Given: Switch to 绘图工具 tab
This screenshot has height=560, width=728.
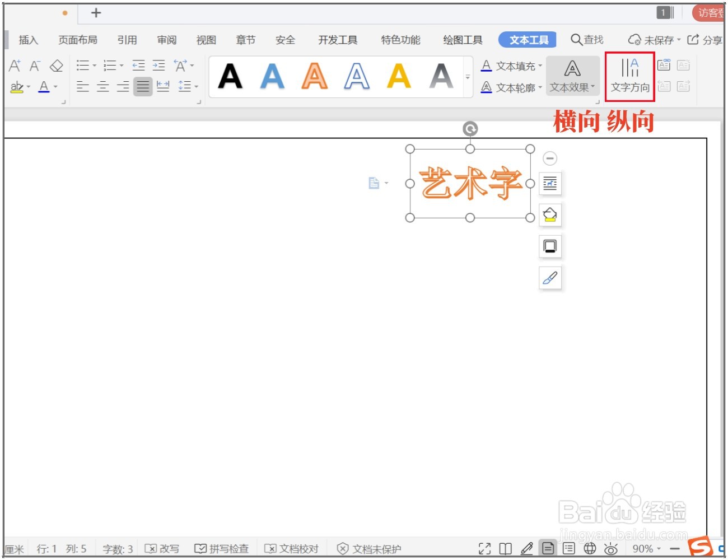Looking at the screenshot, I should (x=463, y=40).
